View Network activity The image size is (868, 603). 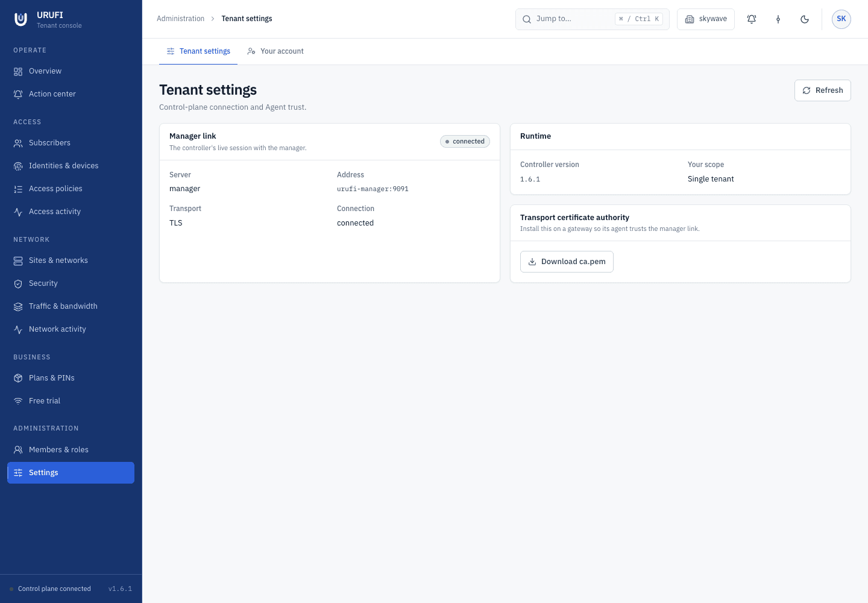71,329
